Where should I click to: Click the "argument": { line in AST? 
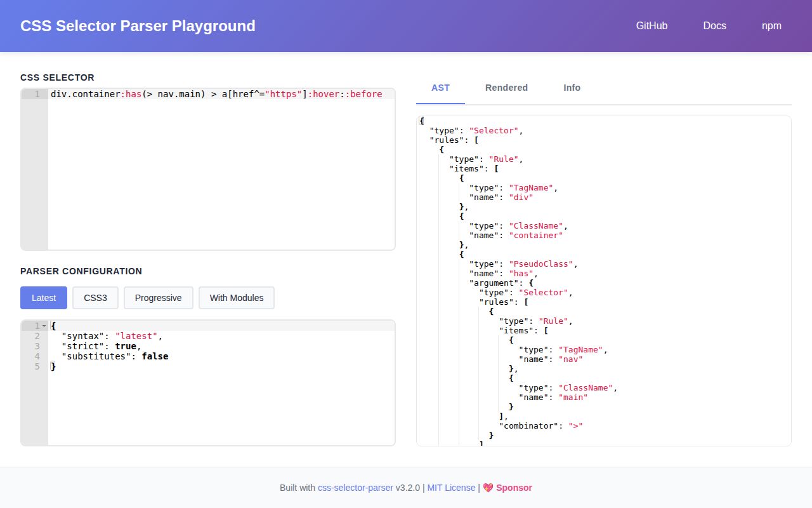click(x=501, y=283)
